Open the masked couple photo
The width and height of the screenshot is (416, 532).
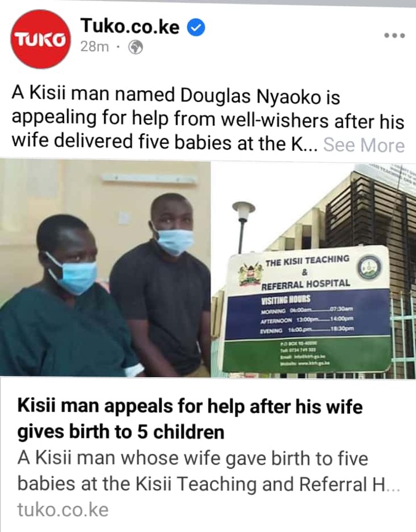[105, 268]
